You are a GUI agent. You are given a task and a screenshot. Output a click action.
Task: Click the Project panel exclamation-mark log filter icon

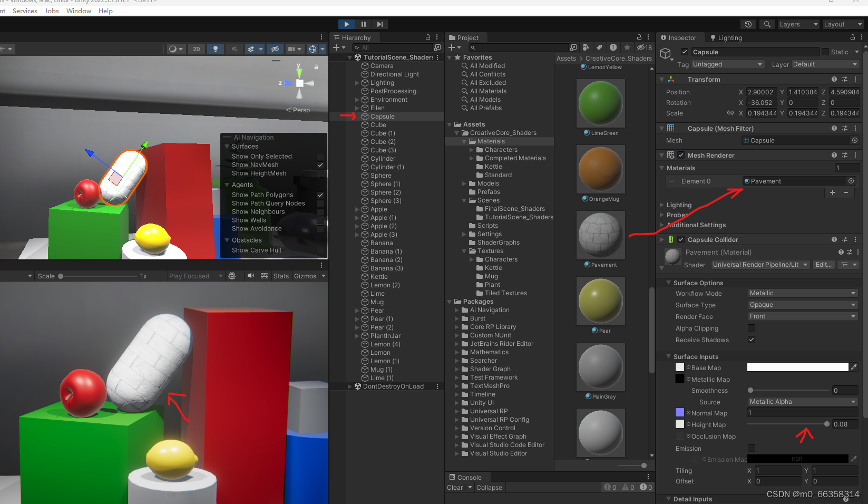click(613, 47)
